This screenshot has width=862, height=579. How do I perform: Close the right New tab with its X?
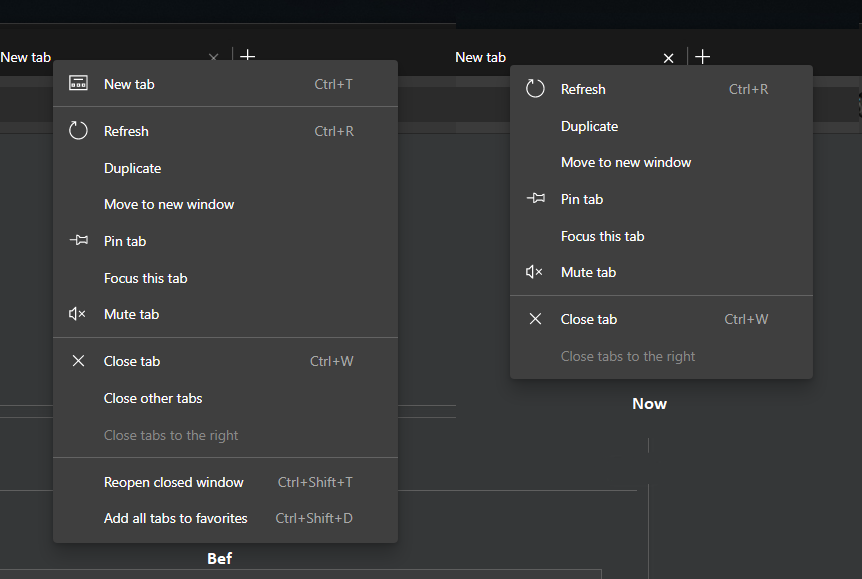tap(668, 58)
